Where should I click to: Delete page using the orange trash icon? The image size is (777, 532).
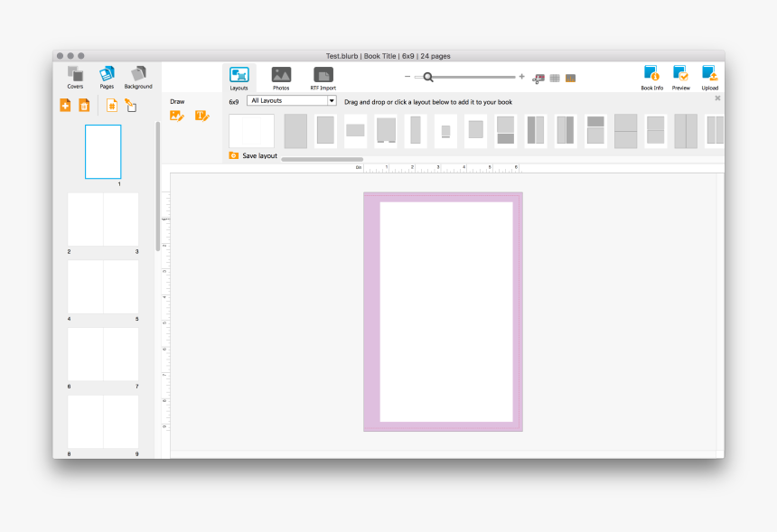(84, 106)
